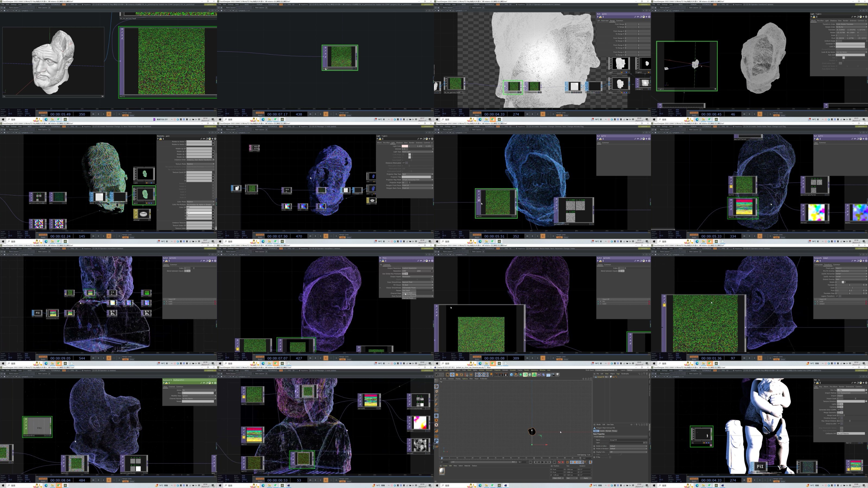Click the red Record Active Objects keyframe button
Viewport: 868px width, 488px height.
click(x=559, y=462)
